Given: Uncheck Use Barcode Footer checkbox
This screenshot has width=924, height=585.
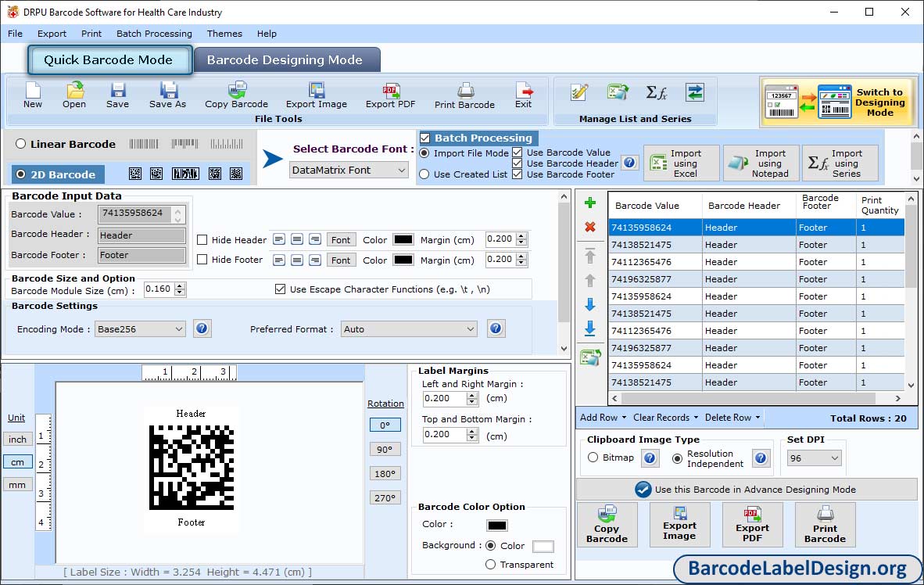Looking at the screenshot, I should 518,174.
